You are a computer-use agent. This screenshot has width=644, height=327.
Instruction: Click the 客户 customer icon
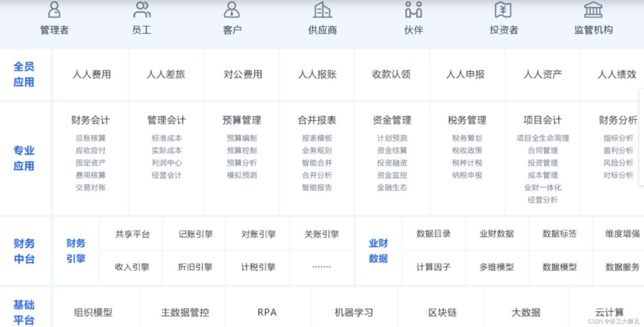(232, 10)
